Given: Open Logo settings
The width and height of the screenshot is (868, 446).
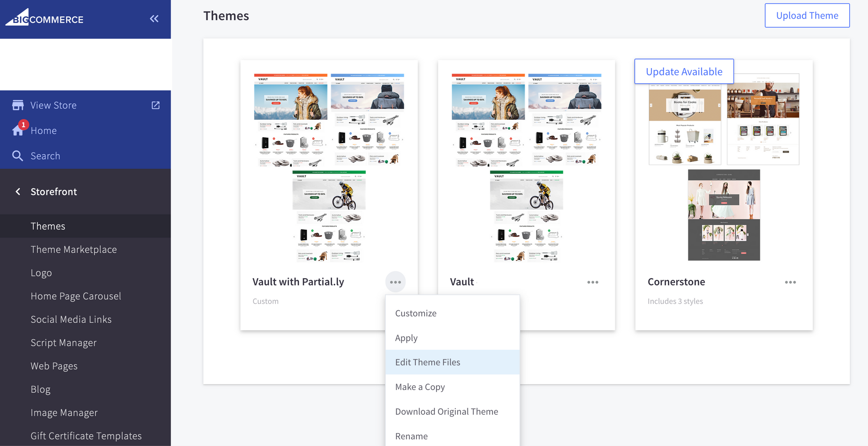Looking at the screenshot, I should pos(41,273).
